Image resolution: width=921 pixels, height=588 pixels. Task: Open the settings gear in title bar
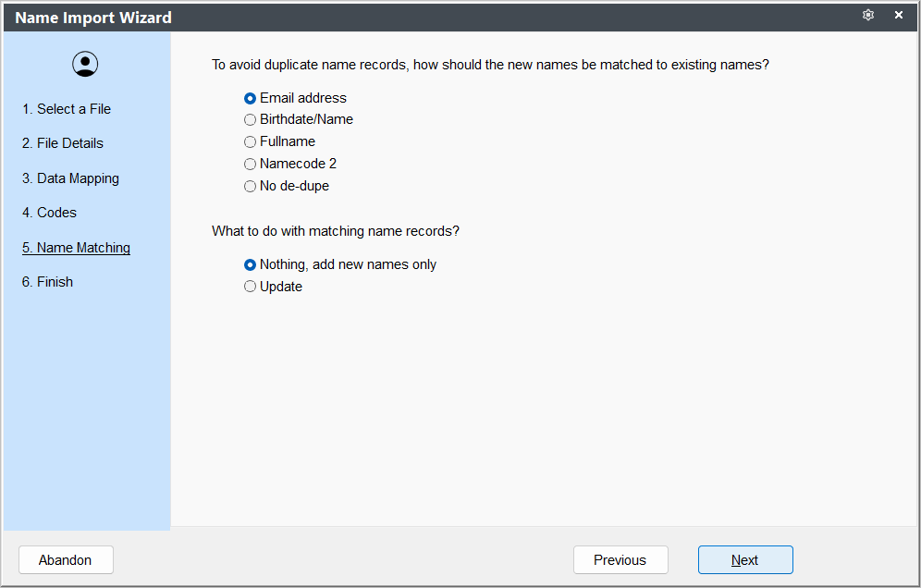[x=868, y=16]
